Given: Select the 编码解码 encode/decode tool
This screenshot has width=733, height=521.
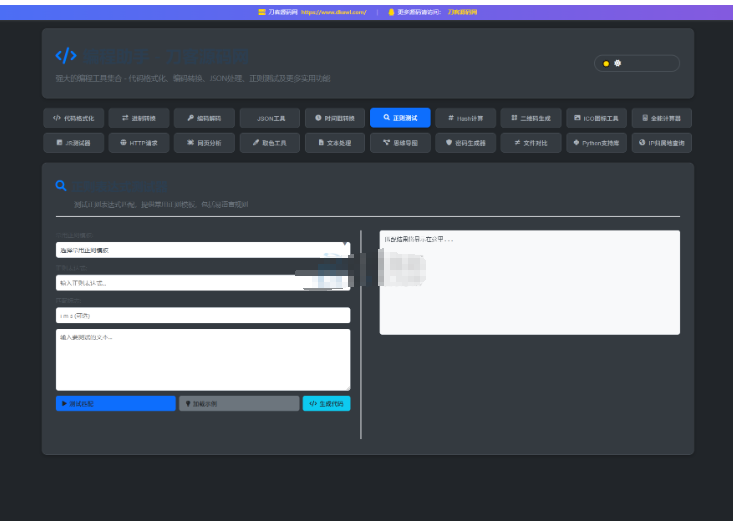Looking at the screenshot, I should coord(205,118).
